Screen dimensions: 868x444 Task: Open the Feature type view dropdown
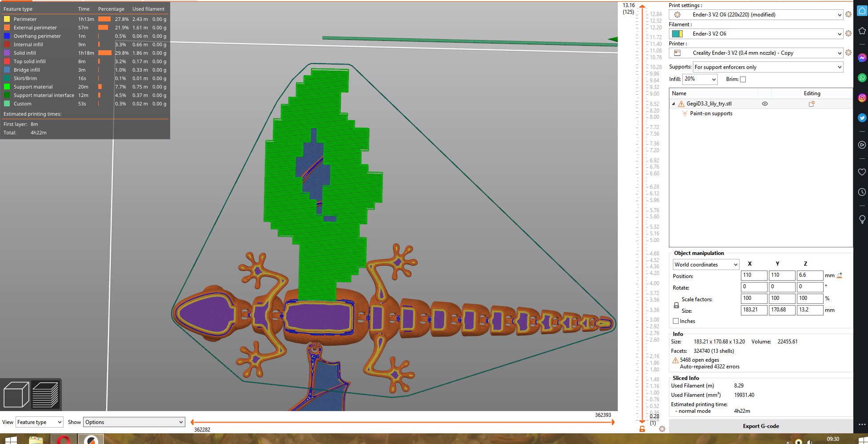click(40, 422)
